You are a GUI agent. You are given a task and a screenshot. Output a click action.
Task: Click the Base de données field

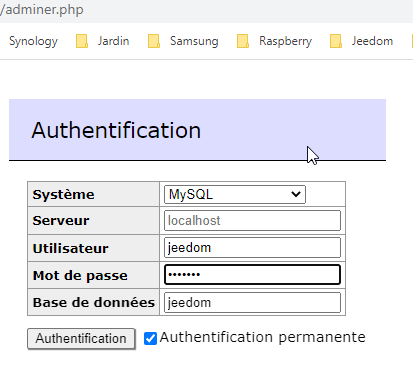(x=252, y=302)
